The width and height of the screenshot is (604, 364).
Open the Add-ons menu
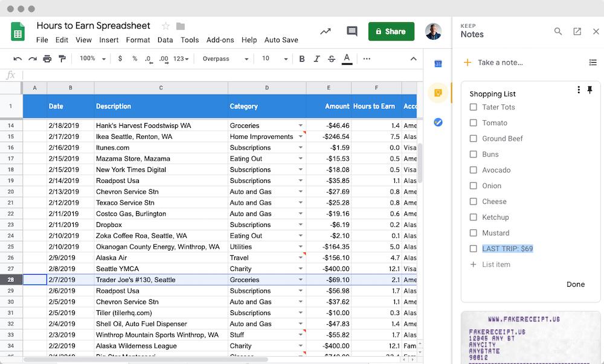[220, 40]
